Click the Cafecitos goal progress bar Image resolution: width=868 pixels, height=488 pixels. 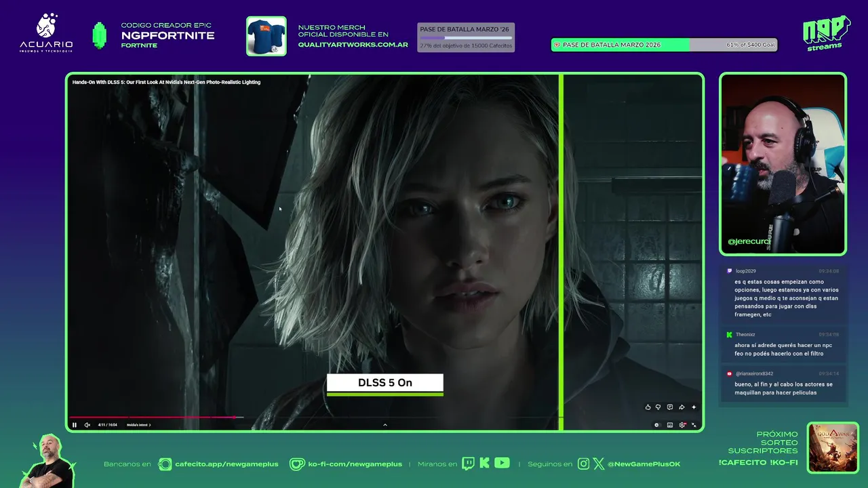(466, 38)
